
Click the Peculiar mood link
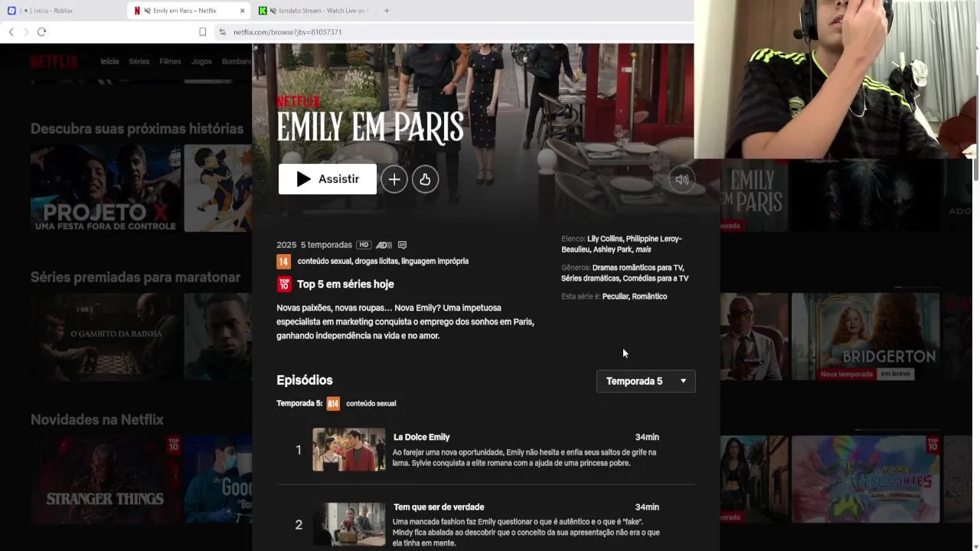[x=615, y=296]
